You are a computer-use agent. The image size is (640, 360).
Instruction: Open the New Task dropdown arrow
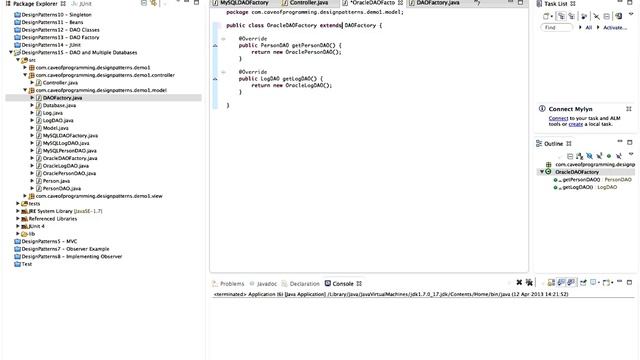click(552, 16)
